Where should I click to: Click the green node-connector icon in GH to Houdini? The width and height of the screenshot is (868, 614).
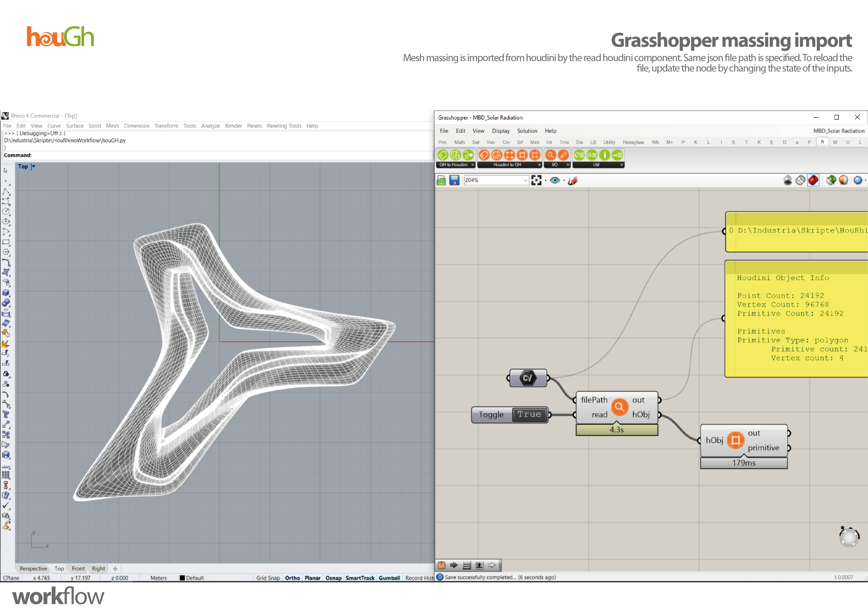(x=468, y=155)
